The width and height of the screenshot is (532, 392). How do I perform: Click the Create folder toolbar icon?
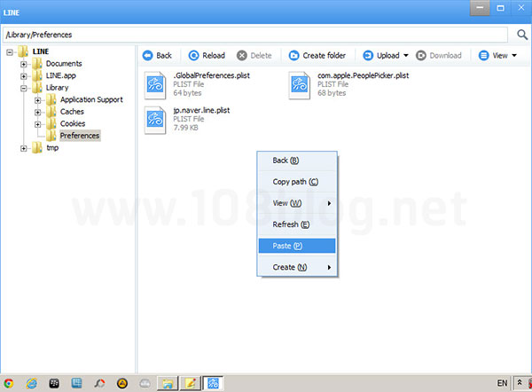pos(293,55)
